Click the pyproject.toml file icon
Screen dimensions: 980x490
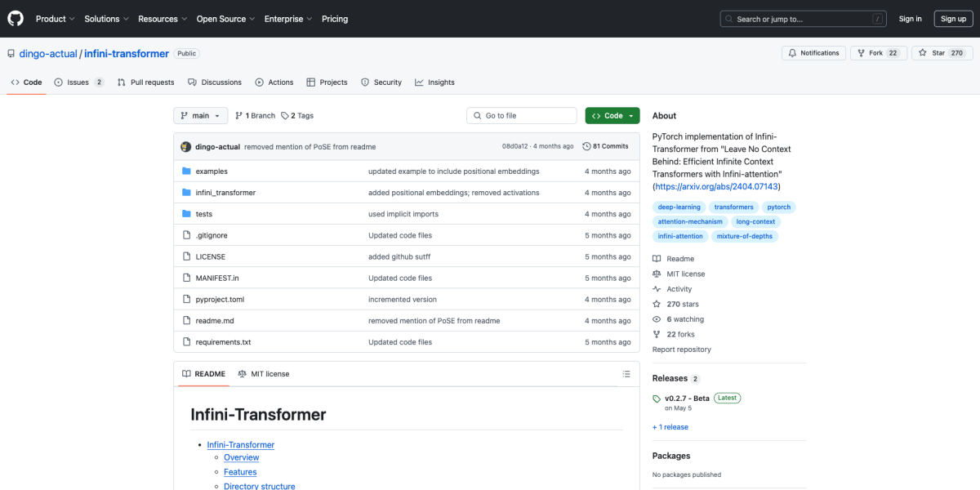(x=186, y=299)
